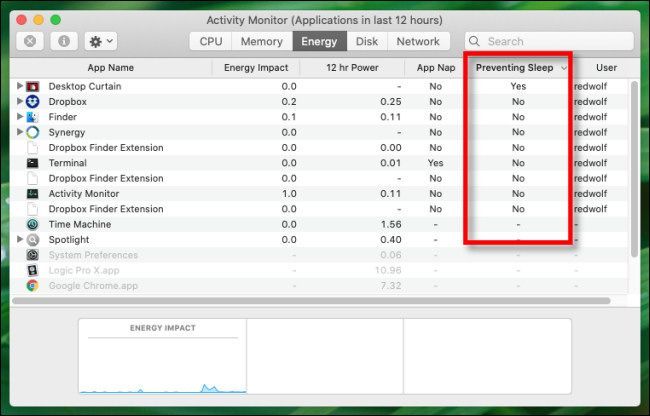Screen dimensions: 650x416
Task: Click the Time Machine icon
Action: (32, 224)
